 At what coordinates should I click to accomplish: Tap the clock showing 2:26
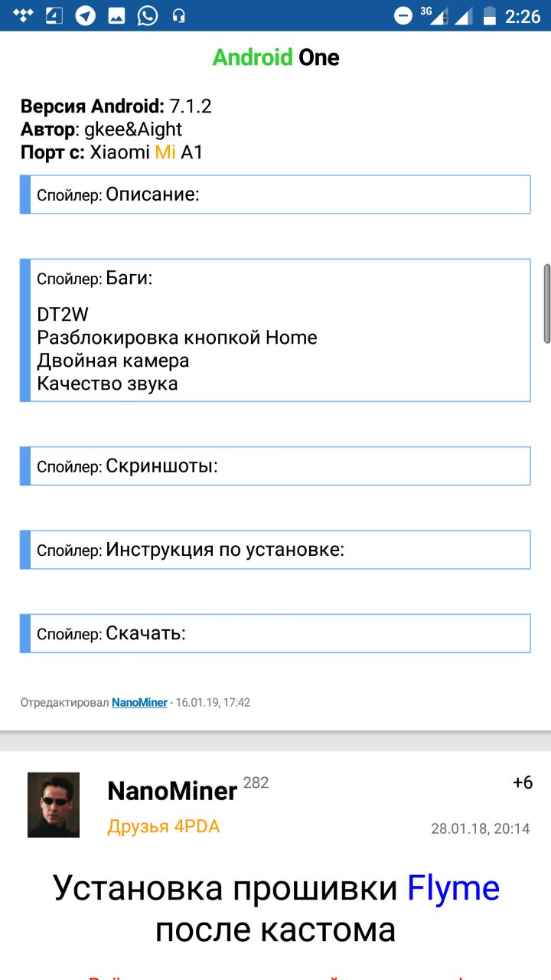point(523,16)
